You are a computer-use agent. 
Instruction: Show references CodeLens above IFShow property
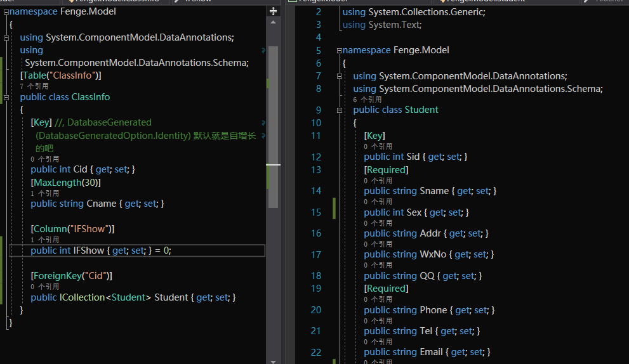44,240
